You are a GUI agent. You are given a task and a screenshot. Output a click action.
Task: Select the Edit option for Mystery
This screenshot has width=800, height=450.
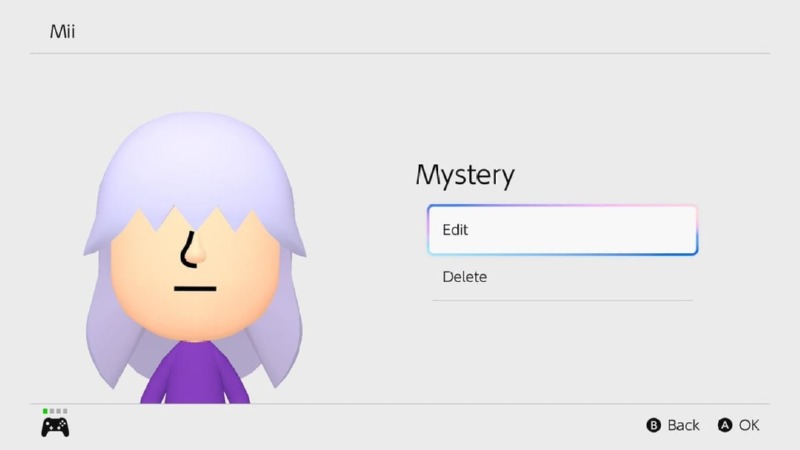562,230
